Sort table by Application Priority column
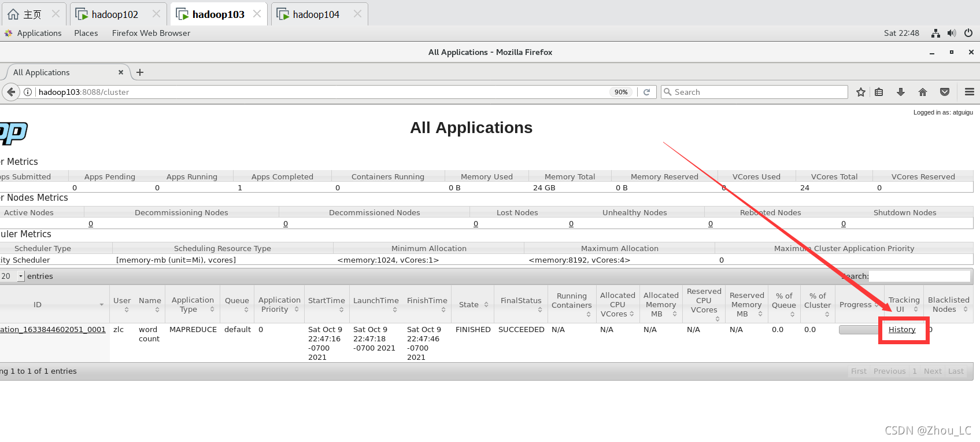This screenshot has height=442, width=980. (279, 304)
